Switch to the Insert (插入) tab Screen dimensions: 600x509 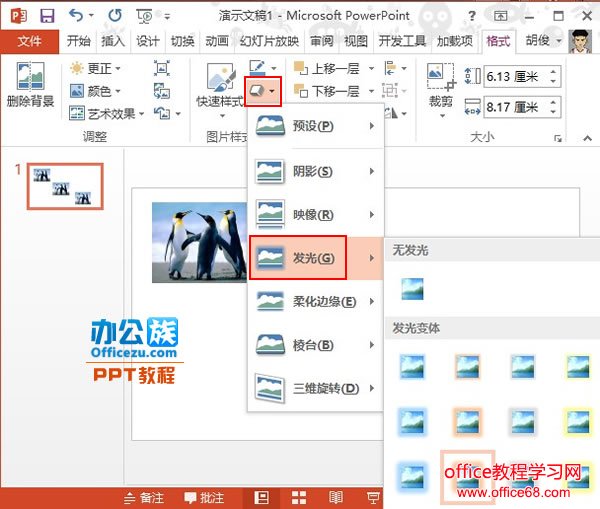click(113, 41)
